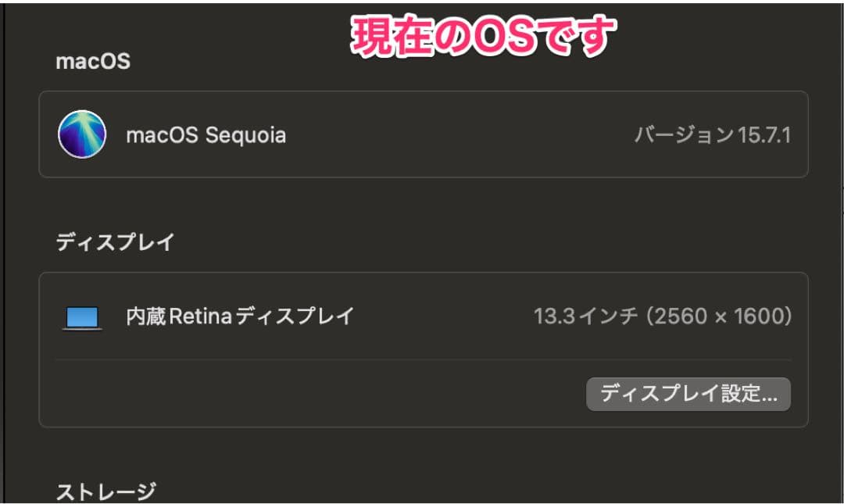This screenshot has height=504, width=844.
Task: Click the ディスプレイ section heading
Action: 115,242
